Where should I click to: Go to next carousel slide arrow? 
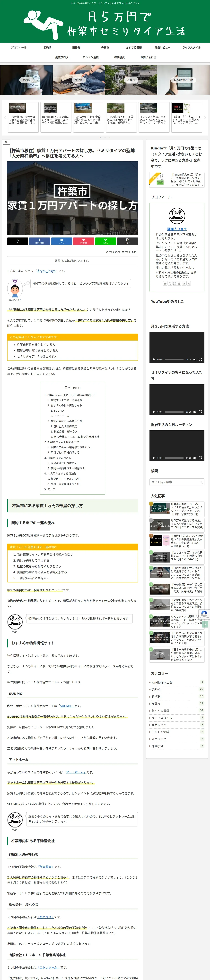point(205,118)
